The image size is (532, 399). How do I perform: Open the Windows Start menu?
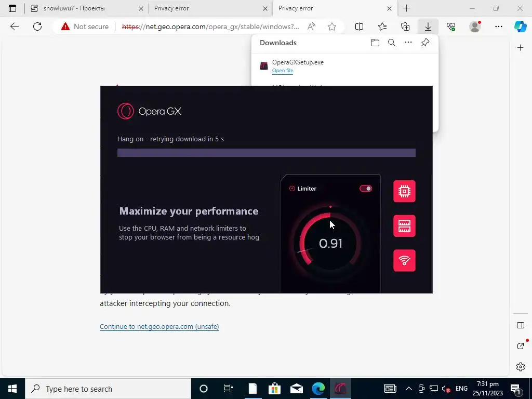coord(12,389)
